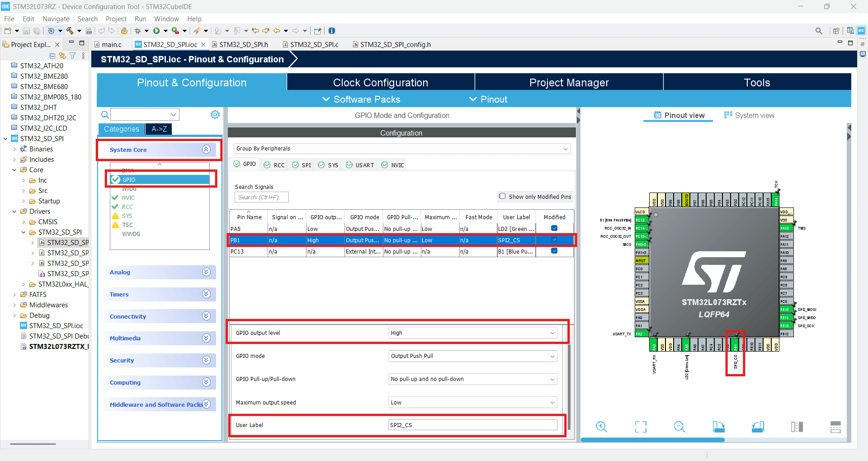Switch to System view

pyautogui.click(x=749, y=115)
